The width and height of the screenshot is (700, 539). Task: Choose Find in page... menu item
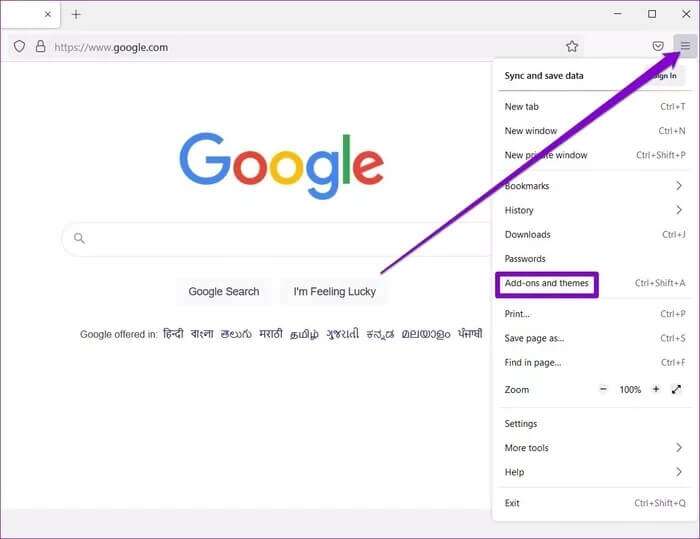595,362
